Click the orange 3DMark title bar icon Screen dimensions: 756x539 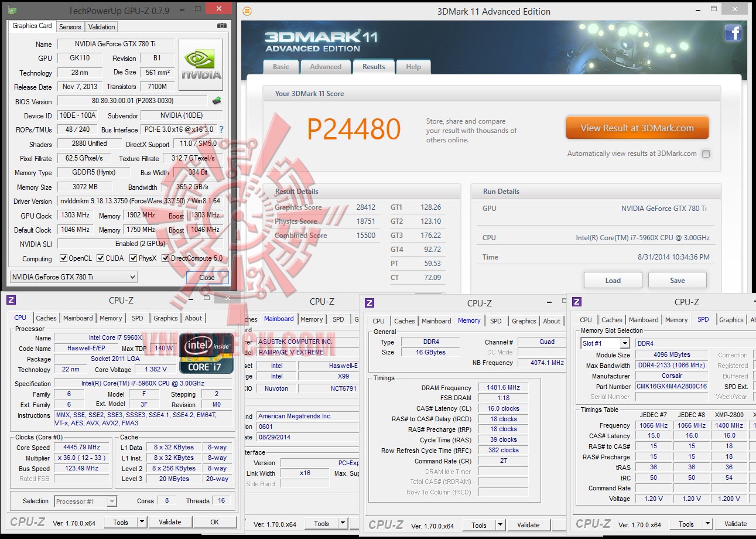[x=247, y=11]
